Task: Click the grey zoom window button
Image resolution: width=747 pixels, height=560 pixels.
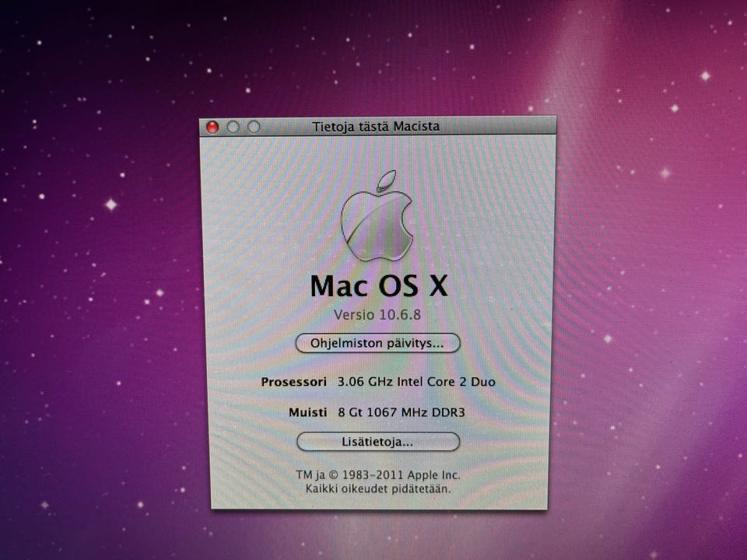Action: (x=254, y=126)
